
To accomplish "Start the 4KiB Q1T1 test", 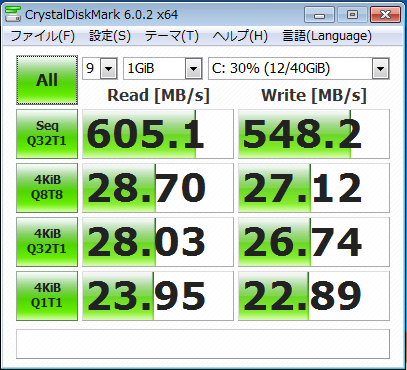I will (x=47, y=296).
